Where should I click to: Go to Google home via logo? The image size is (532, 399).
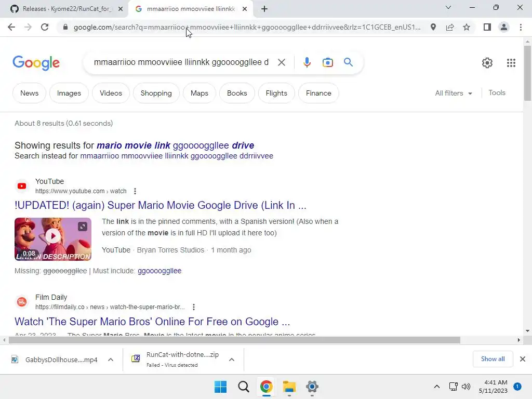[36, 63]
